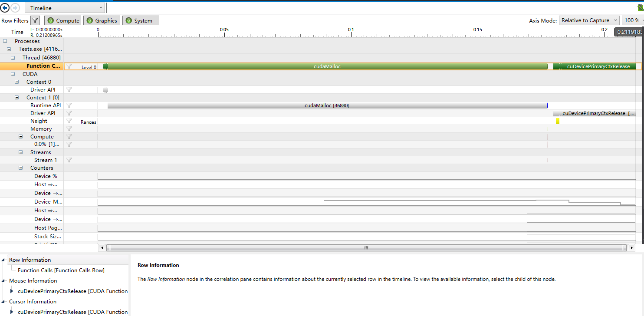The image size is (644, 316).
Task: Expand cuDevicePrimaryCtxRelease under Cursor Information
Action: pyautogui.click(x=12, y=312)
